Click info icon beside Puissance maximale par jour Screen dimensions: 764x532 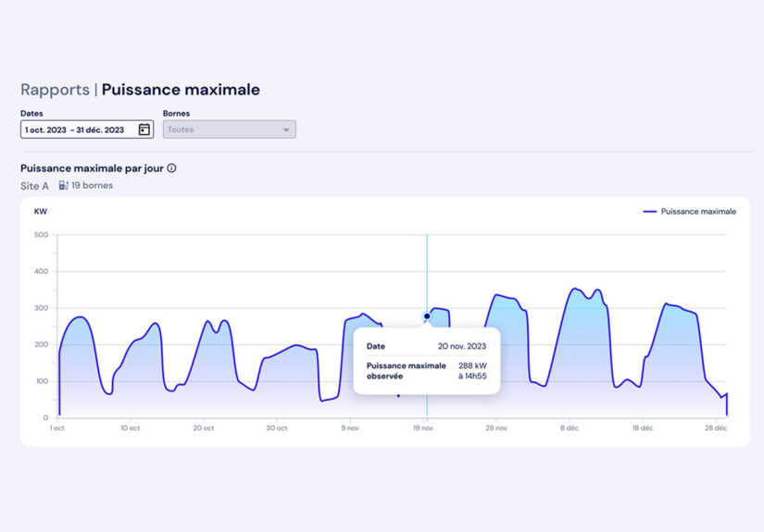tap(171, 168)
